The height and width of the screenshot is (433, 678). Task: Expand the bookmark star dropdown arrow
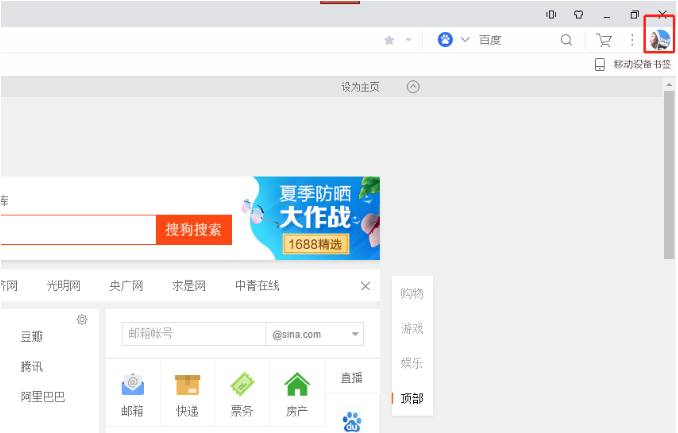pos(408,40)
